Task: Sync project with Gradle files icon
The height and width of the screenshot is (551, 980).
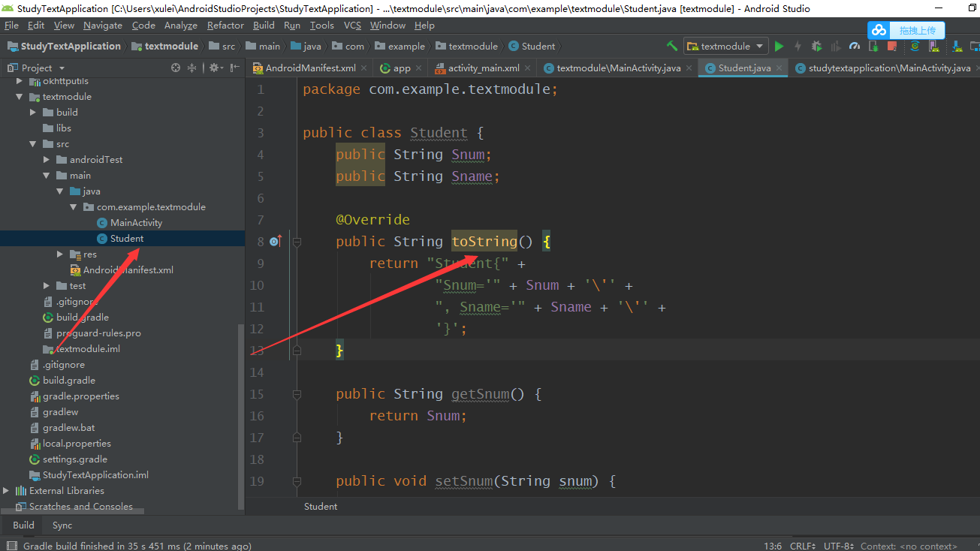Action: pos(913,46)
